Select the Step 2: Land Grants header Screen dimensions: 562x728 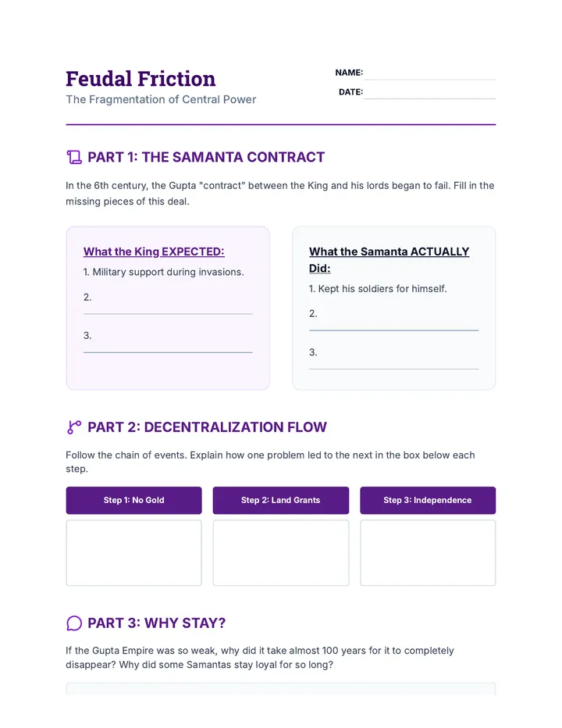281,500
